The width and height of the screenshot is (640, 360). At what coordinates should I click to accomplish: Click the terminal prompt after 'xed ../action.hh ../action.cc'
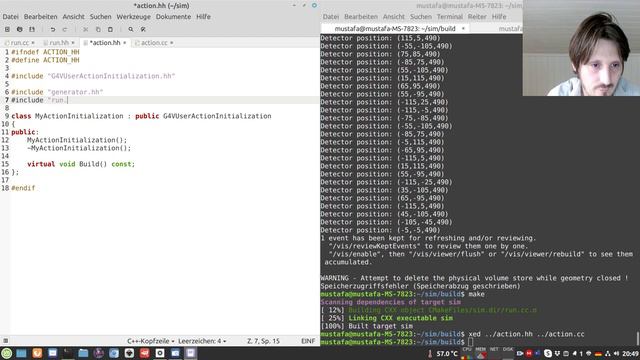471,342
